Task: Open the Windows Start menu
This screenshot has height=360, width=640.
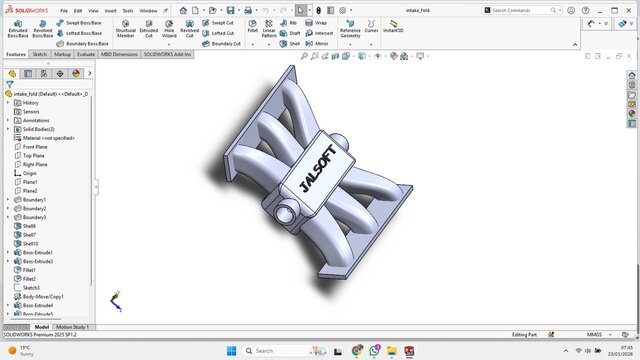Action: [x=231, y=351]
